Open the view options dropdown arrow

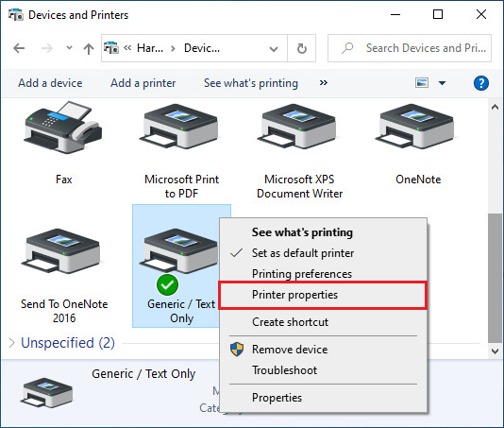443,83
